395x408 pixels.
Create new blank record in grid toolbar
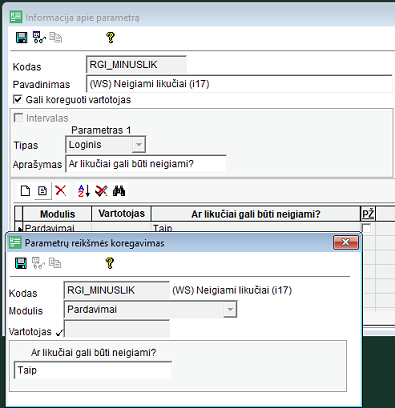click(x=25, y=191)
